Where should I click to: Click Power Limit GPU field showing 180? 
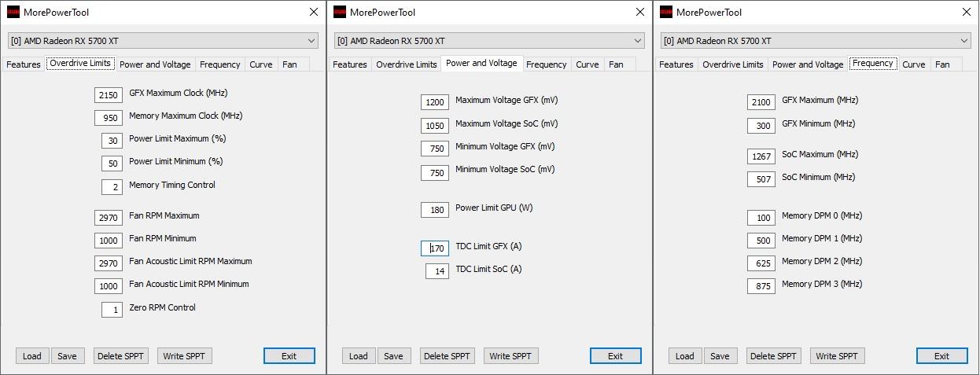435,210
